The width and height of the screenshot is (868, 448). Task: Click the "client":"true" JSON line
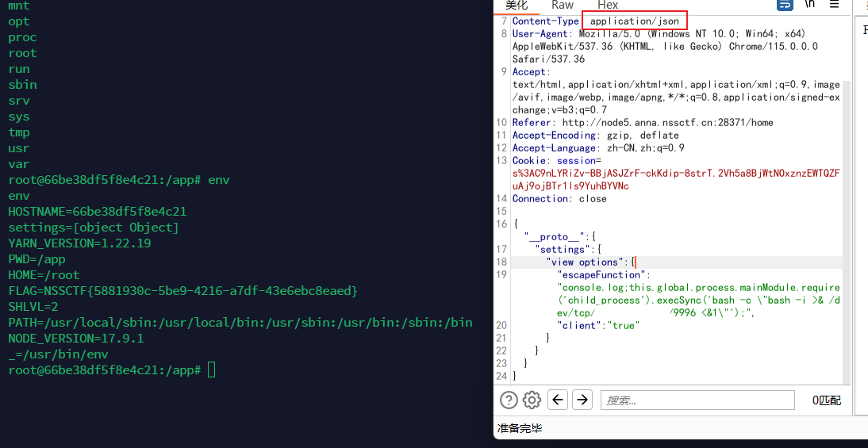[598, 326]
